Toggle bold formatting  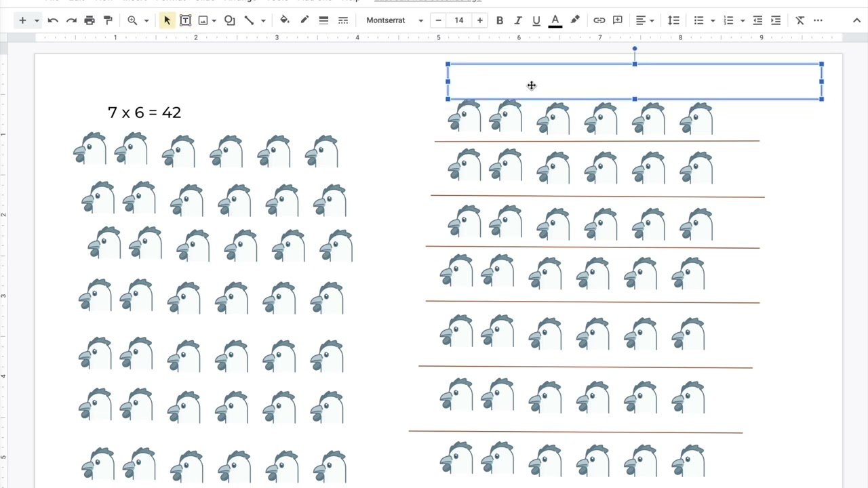(x=500, y=20)
